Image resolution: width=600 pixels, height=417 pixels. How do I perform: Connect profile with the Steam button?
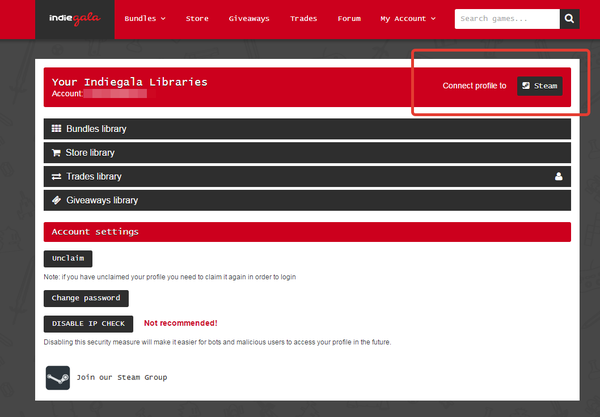coord(540,86)
